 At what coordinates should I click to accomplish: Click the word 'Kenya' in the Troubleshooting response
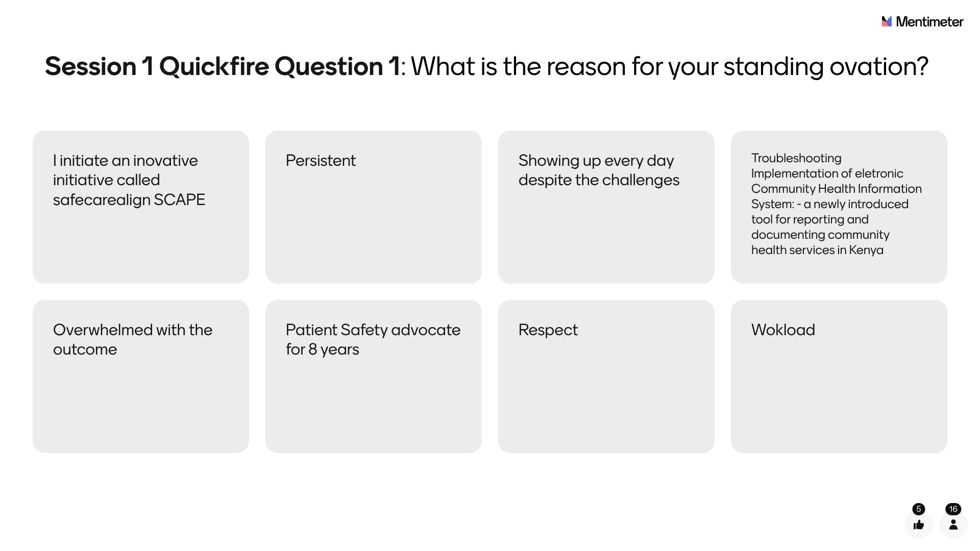coord(866,250)
